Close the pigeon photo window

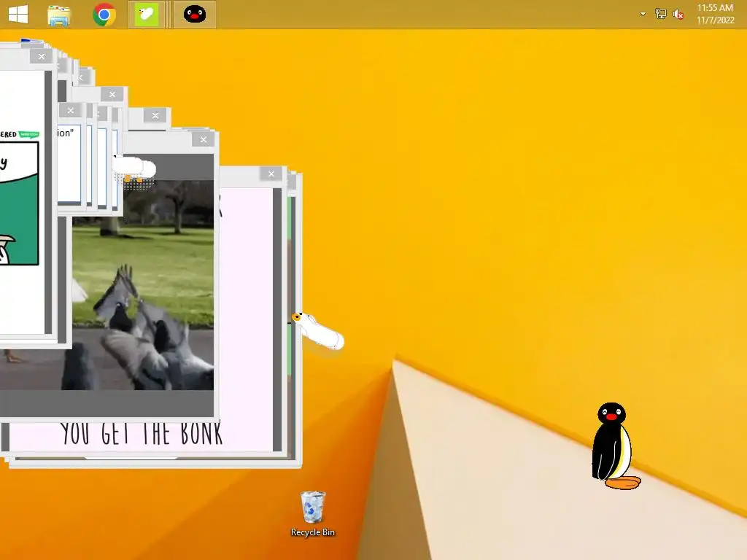click(x=204, y=139)
